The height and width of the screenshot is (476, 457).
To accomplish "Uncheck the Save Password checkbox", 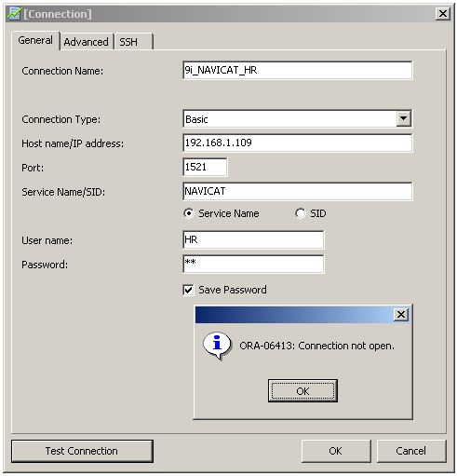I will [188, 290].
